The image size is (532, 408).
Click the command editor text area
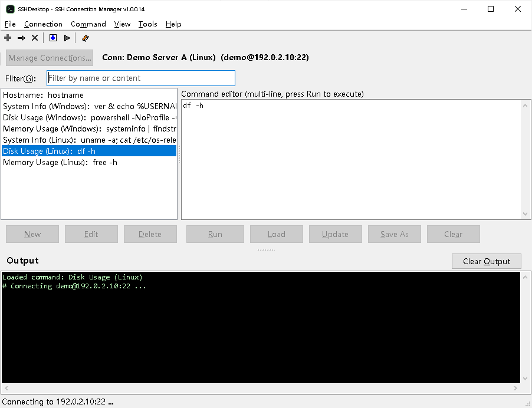click(x=352, y=159)
